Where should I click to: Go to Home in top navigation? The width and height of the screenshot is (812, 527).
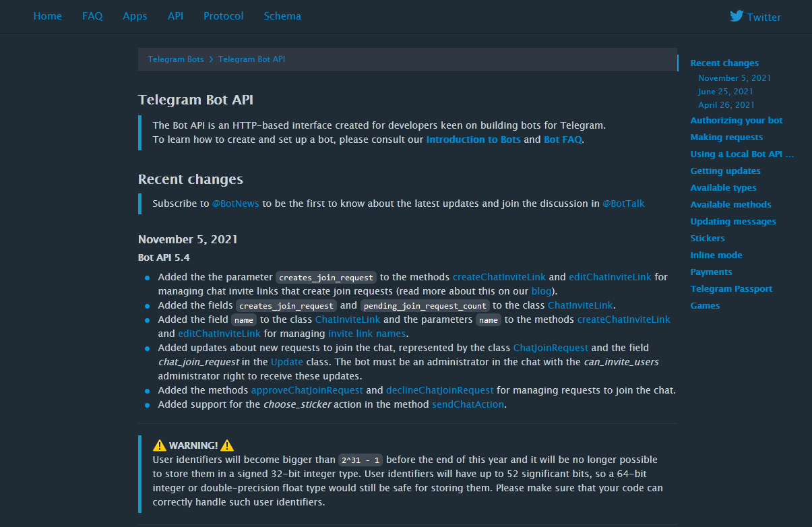pyautogui.click(x=48, y=16)
